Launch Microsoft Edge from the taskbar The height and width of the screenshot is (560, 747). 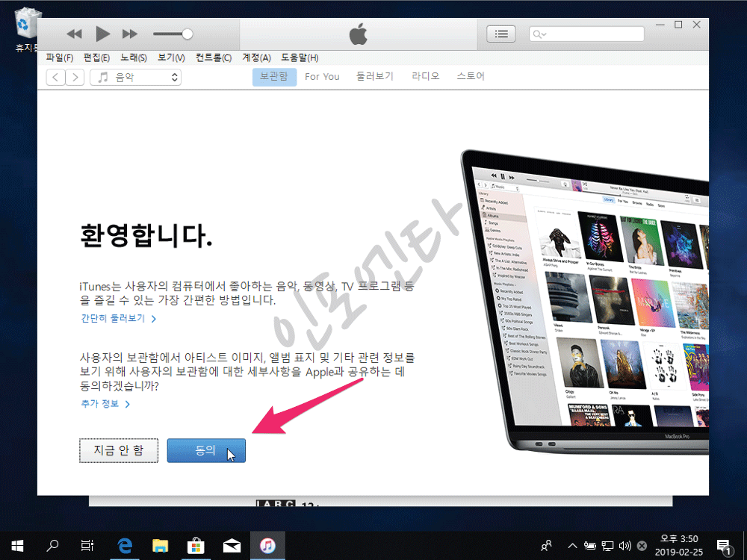coord(125,546)
